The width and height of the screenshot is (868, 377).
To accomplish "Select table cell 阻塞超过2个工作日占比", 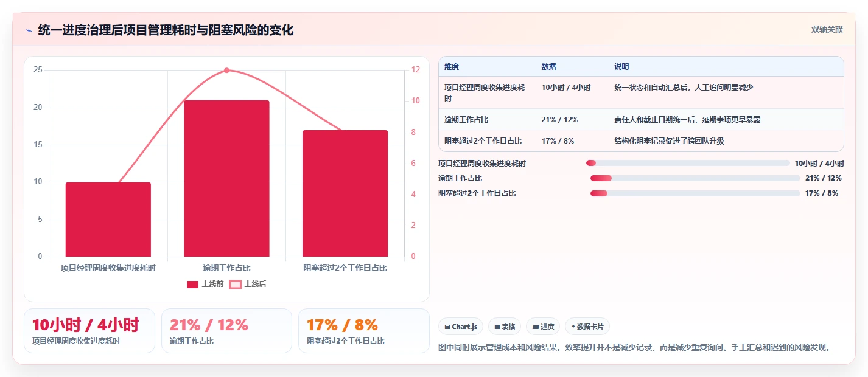I will (x=487, y=141).
